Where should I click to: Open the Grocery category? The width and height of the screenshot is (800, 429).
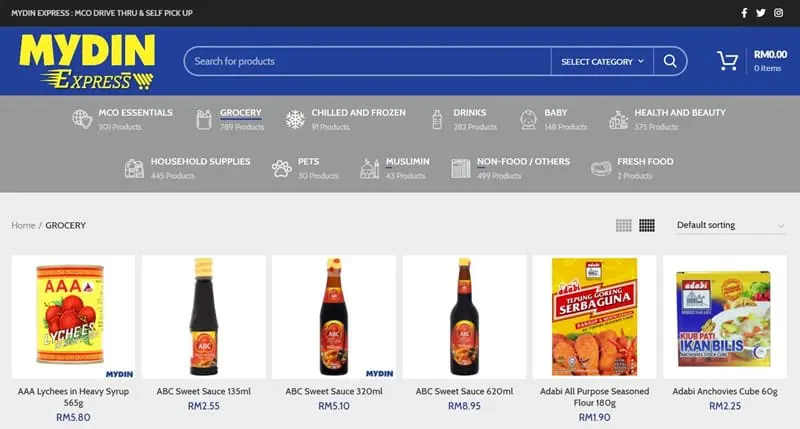pos(240,113)
